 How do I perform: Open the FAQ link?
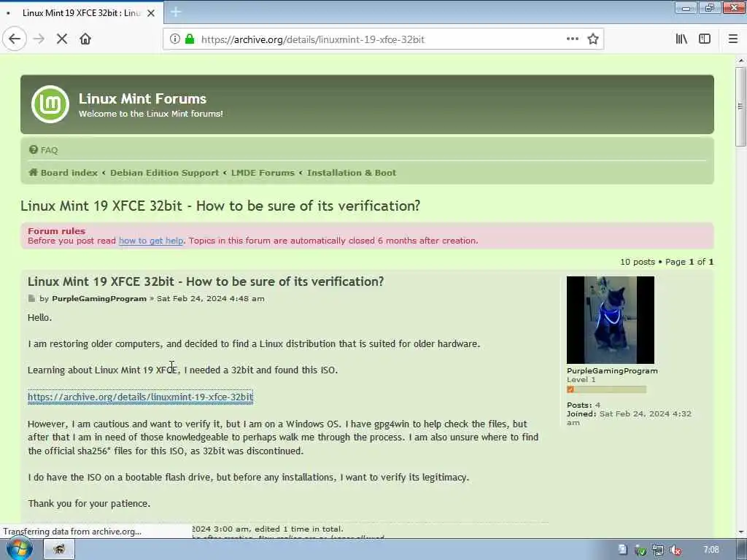[x=43, y=150]
